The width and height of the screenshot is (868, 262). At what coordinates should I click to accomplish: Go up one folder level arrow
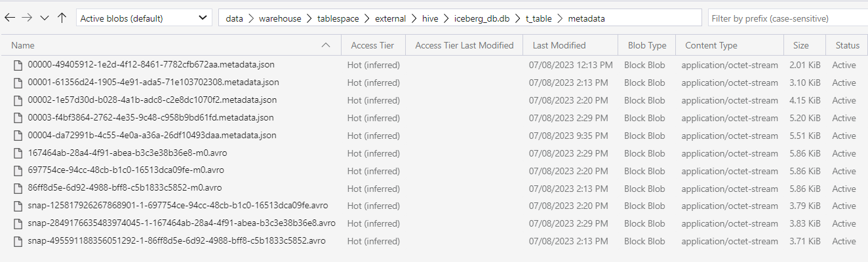[x=62, y=18]
